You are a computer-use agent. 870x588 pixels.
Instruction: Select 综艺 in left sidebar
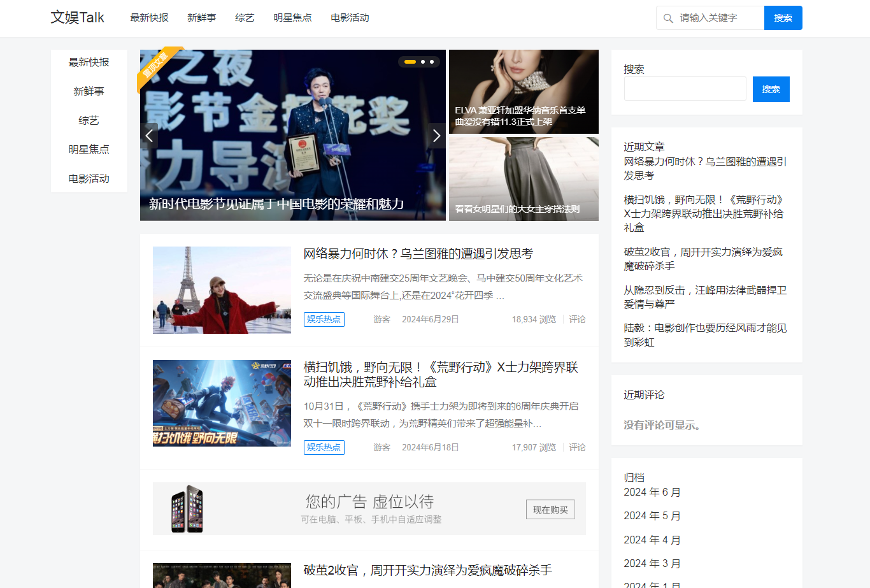coord(89,120)
